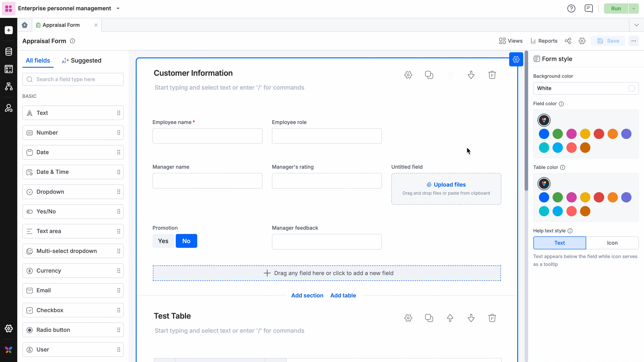Open sidebar settings gear at bottom
Image resolution: width=644 pixels, height=362 pixels.
point(9,328)
